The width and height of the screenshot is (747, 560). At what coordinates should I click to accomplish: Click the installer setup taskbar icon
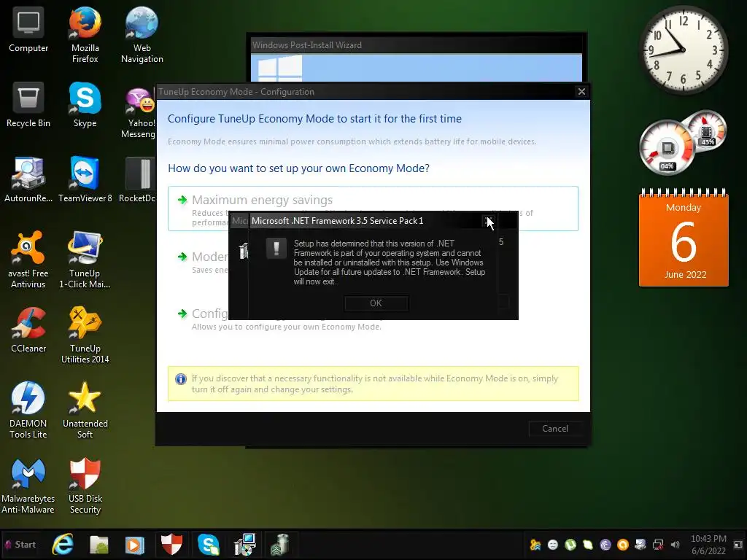[x=245, y=544]
